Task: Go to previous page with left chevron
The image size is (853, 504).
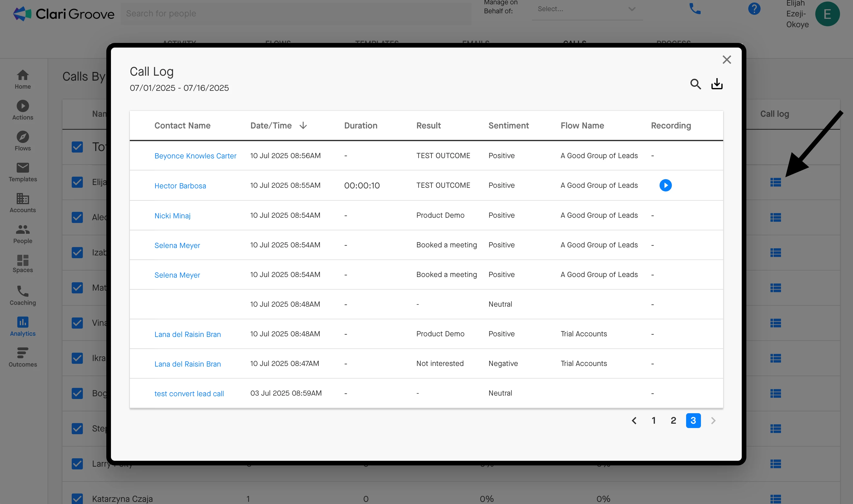Action: pyautogui.click(x=634, y=421)
